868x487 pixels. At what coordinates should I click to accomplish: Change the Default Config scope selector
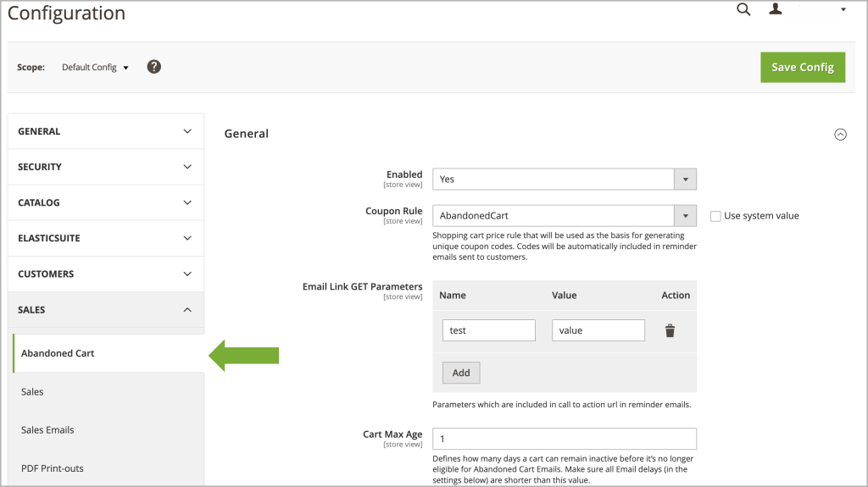pyautogui.click(x=95, y=68)
